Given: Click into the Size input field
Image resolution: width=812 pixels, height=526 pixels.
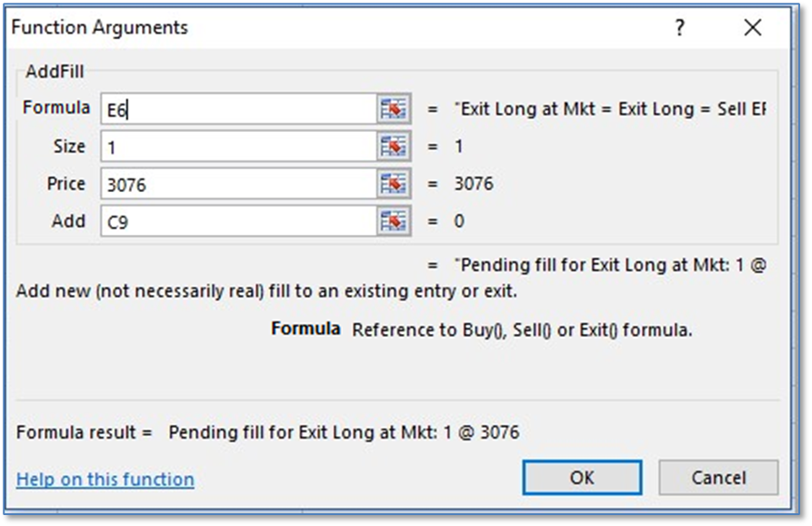Looking at the screenshot, I should click(x=238, y=147).
